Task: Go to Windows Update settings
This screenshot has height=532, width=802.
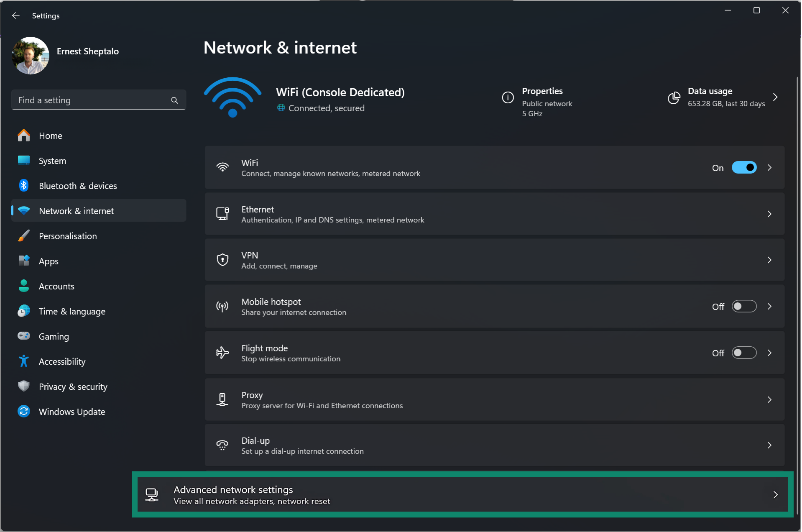Action: pyautogui.click(x=72, y=412)
